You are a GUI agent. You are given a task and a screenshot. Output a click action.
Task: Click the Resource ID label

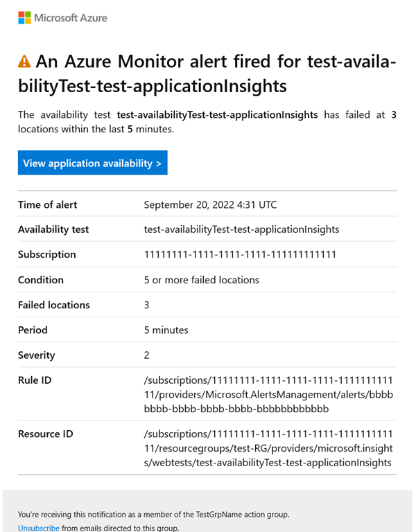pos(46,434)
